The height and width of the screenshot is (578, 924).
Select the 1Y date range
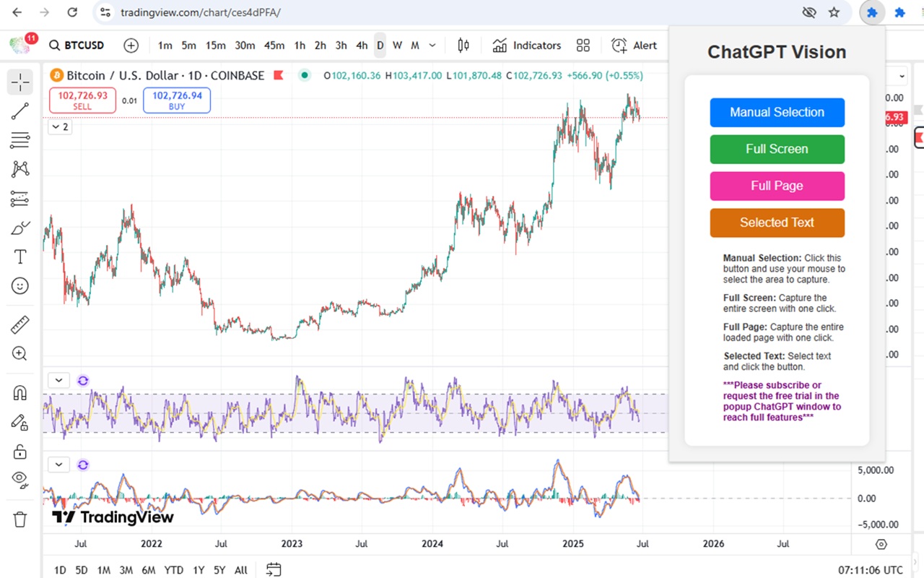pyautogui.click(x=199, y=570)
